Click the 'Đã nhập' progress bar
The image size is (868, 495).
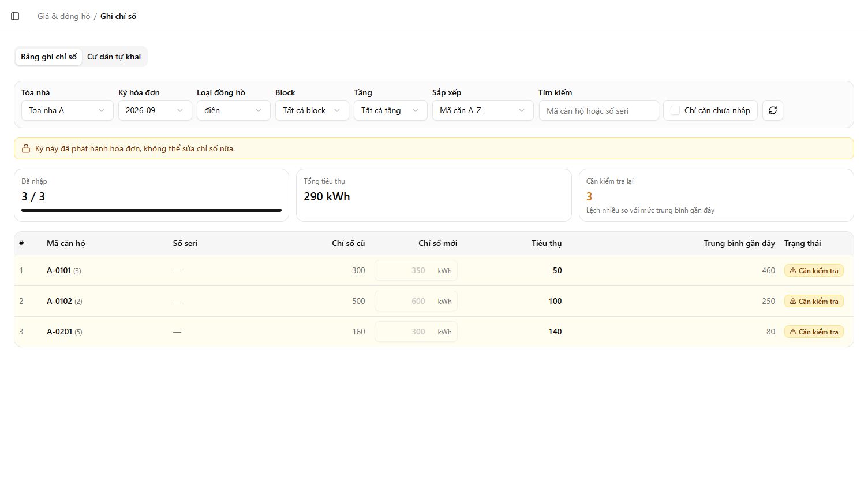151,210
